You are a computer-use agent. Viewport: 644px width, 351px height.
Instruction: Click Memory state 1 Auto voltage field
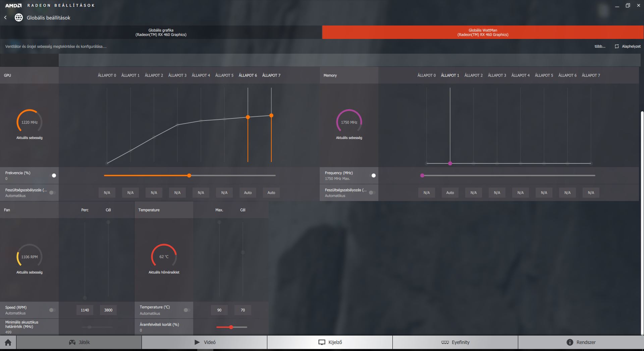450,193
